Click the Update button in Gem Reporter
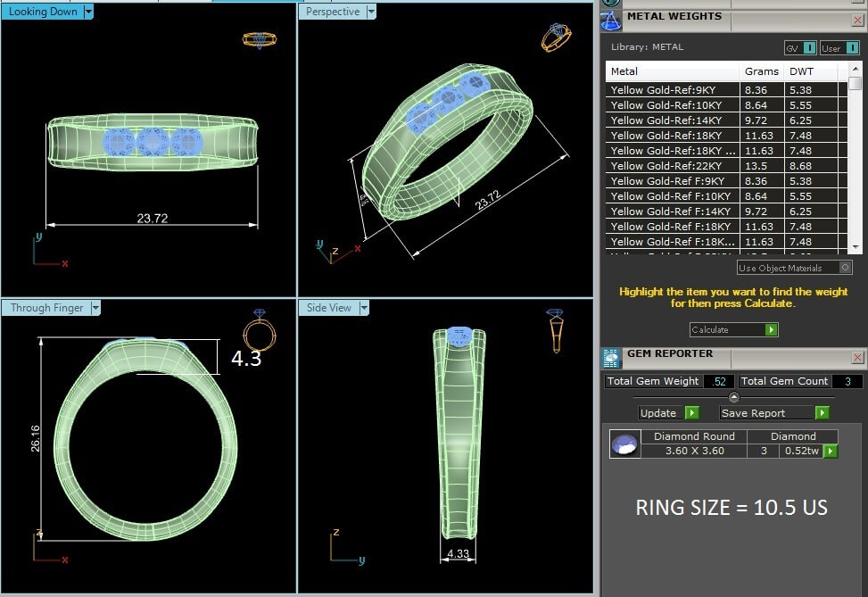This screenshot has height=597, width=868. [668, 413]
